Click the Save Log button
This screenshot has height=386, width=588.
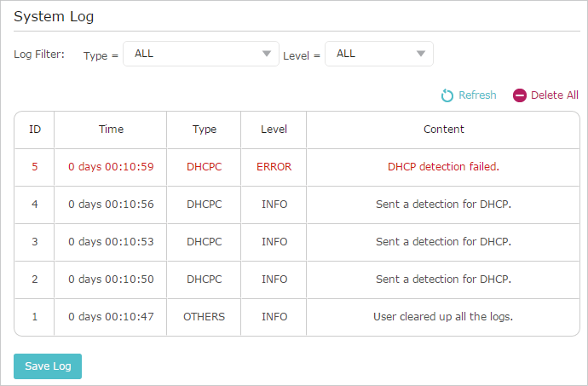[48, 366]
